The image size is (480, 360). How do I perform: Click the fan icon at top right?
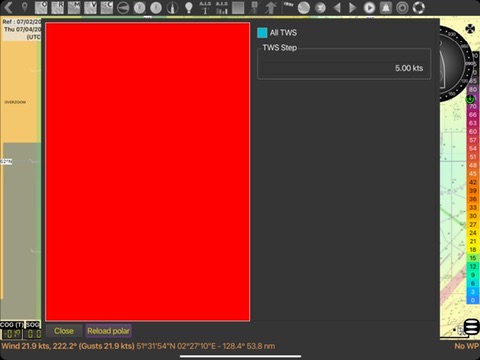click(x=470, y=29)
